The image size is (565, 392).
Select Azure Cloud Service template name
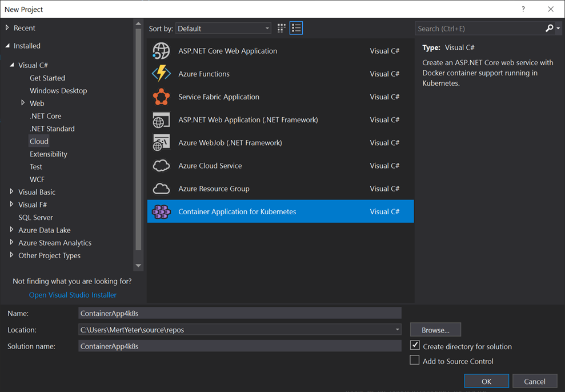pos(210,166)
